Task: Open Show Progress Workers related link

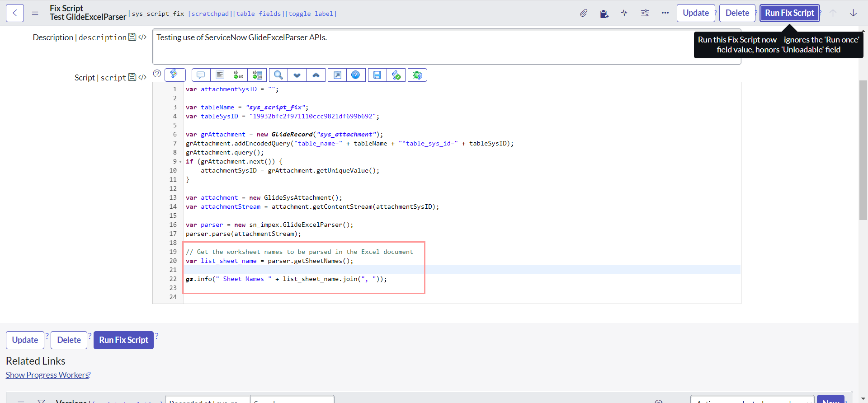Action: pos(47,375)
